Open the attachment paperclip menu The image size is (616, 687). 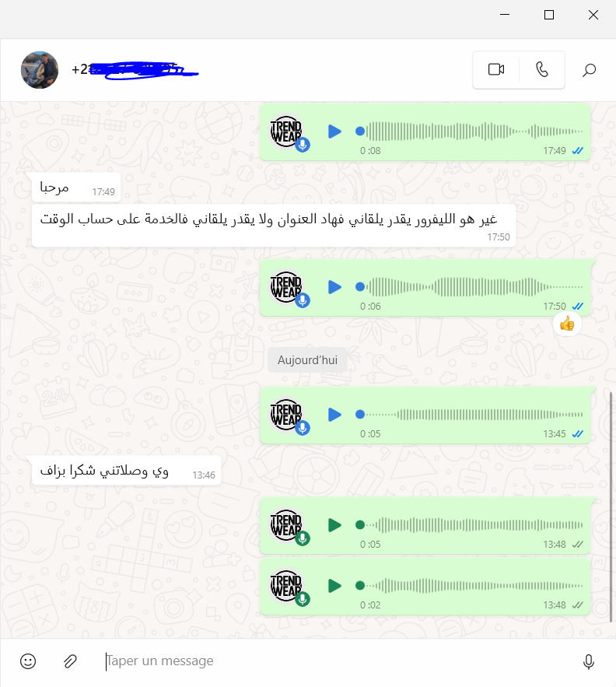coord(70,661)
